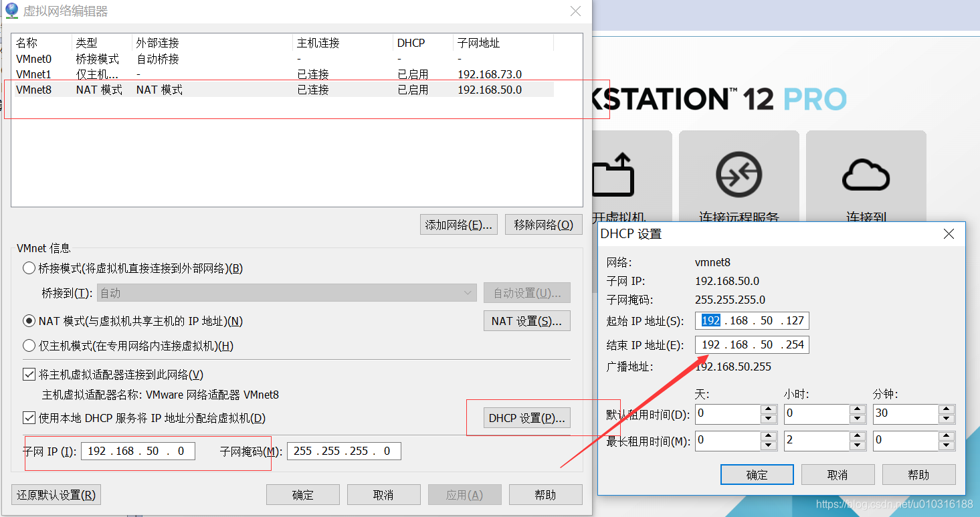This screenshot has width=980, height=517.
Task: Decrease default lease minutes stepper
Action: coord(947,419)
